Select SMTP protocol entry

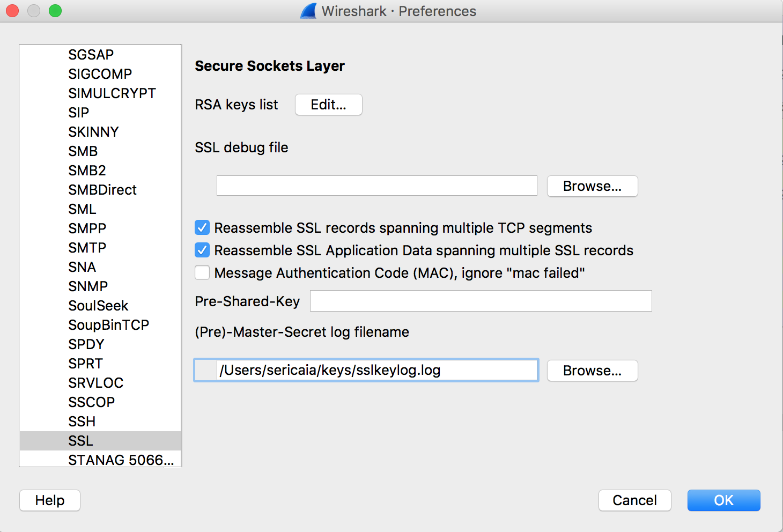click(100, 248)
